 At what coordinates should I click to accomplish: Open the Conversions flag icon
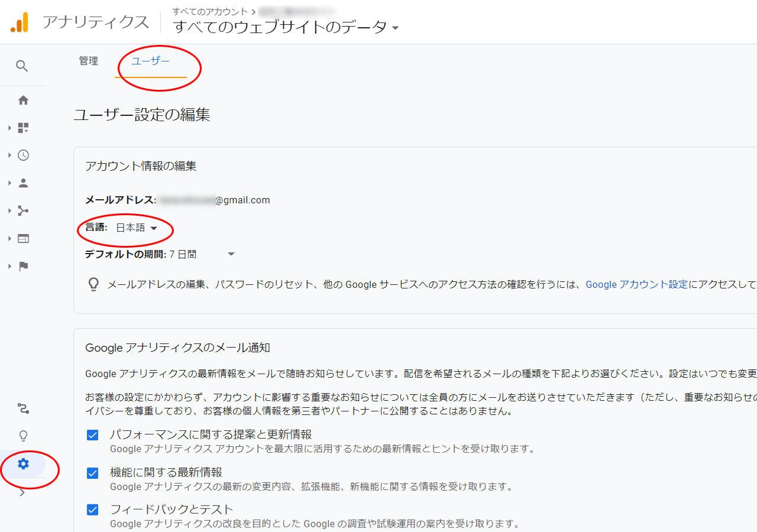tap(23, 267)
